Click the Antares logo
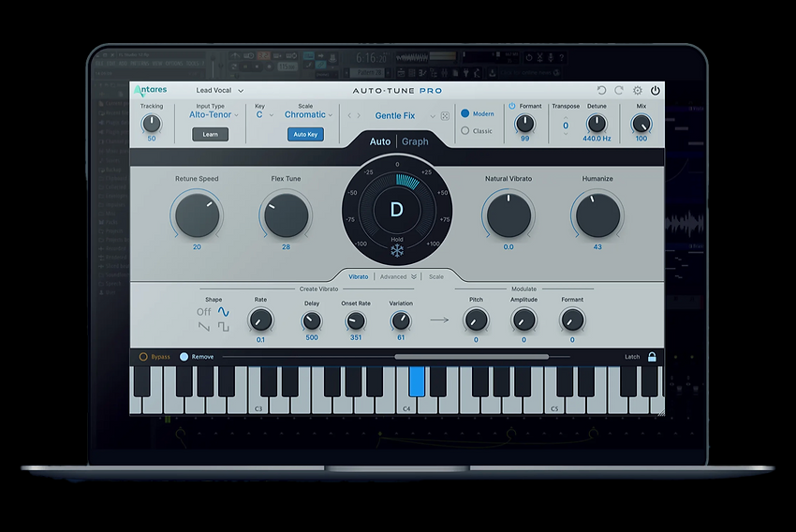 [151, 90]
